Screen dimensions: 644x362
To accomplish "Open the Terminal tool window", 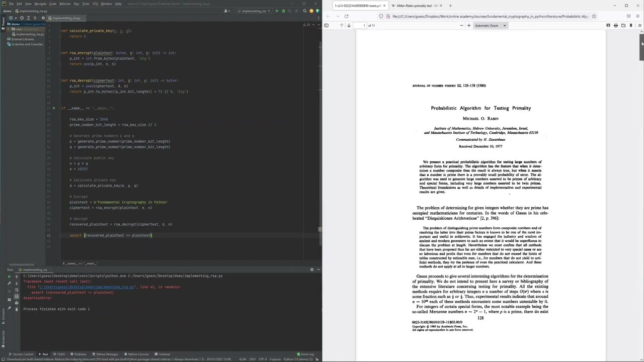I will click(x=163, y=354).
